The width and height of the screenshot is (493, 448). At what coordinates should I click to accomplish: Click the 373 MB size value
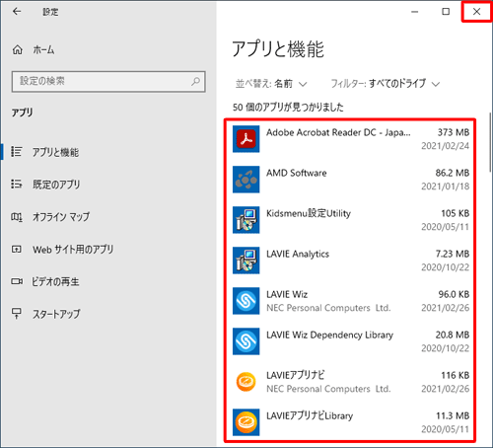(x=454, y=132)
